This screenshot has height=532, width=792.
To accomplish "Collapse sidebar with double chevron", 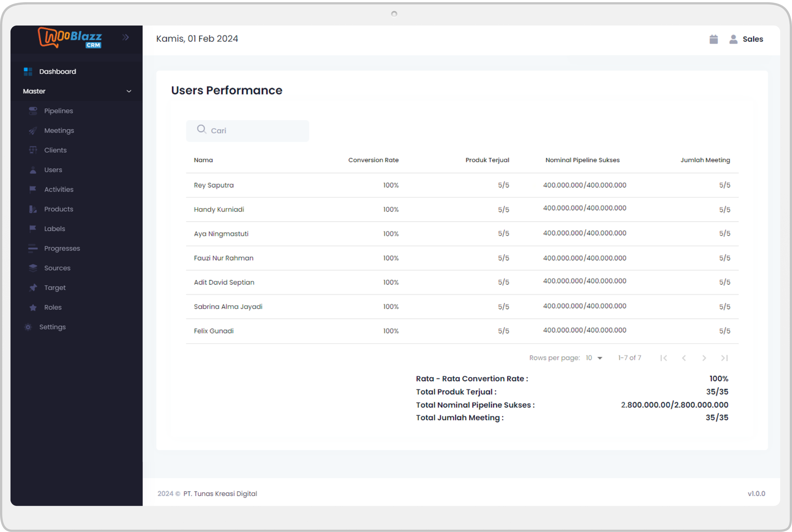I will (x=126, y=37).
